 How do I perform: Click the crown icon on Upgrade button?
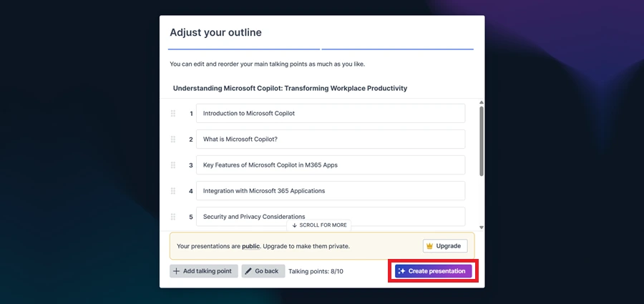(x=430, y=246)
